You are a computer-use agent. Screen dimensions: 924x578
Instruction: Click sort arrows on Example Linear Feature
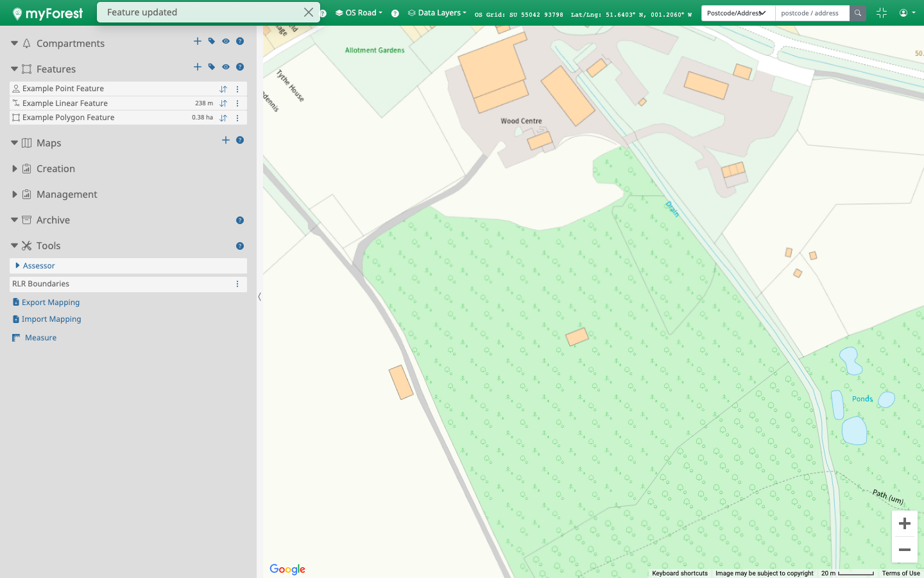click(x=223, y=103)
